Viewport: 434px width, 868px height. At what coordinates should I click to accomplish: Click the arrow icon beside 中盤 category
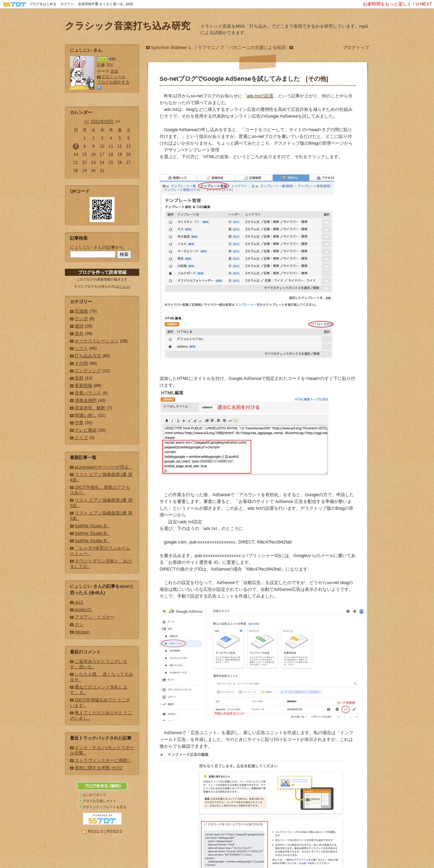pos(72,423)
